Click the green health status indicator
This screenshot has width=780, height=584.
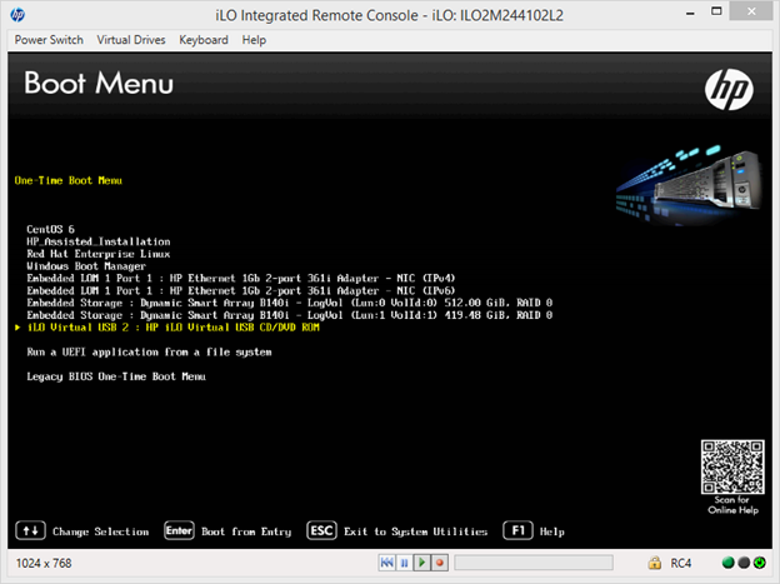(728, 563)
